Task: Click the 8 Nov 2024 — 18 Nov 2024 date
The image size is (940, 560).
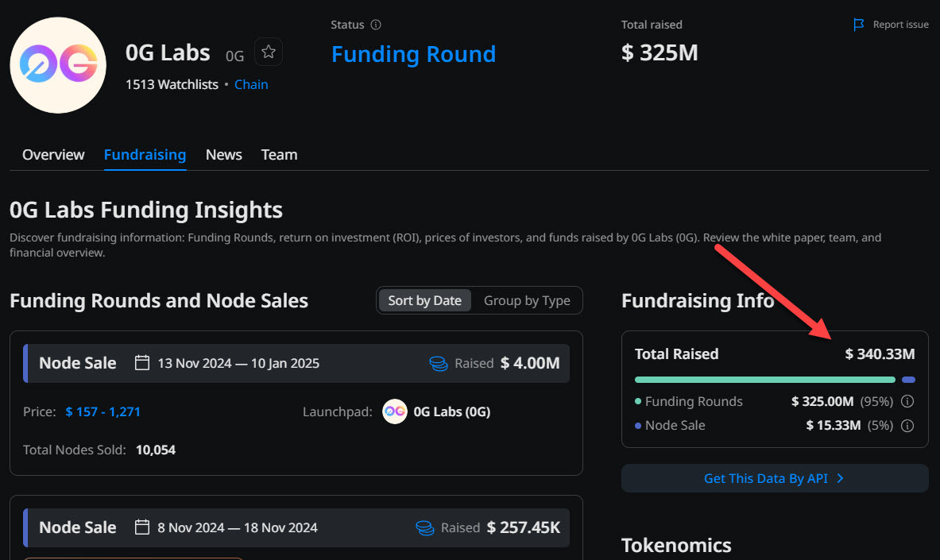Action: (238, 527)
